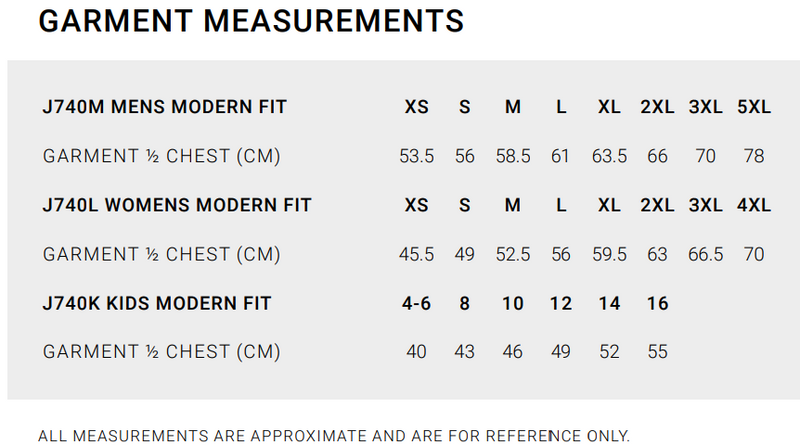Image resolution: width=800 pixels, height=445 pixels.
Task: Click the kids 4-6 size header
Action: point(416,303)
